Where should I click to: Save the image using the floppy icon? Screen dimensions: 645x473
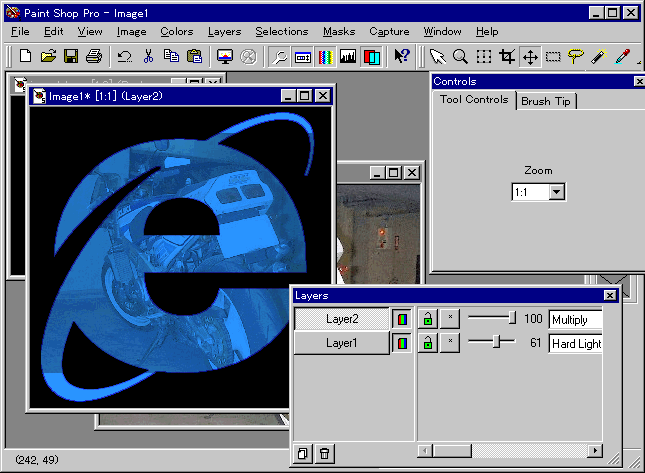click(71, 56)
